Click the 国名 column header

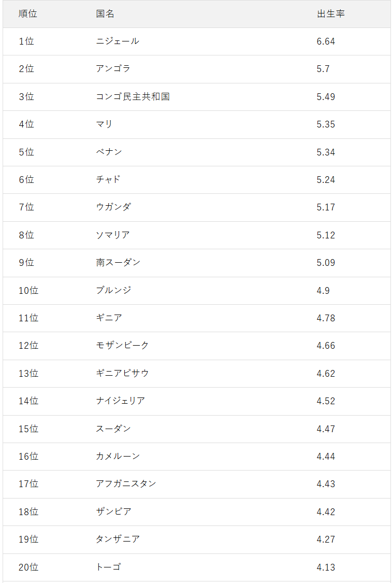click(105, 14)
